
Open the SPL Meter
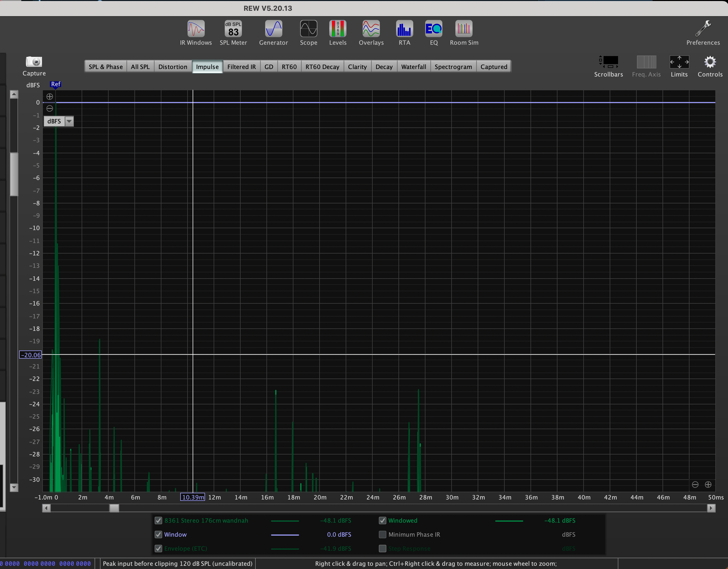tap(233, 29)
